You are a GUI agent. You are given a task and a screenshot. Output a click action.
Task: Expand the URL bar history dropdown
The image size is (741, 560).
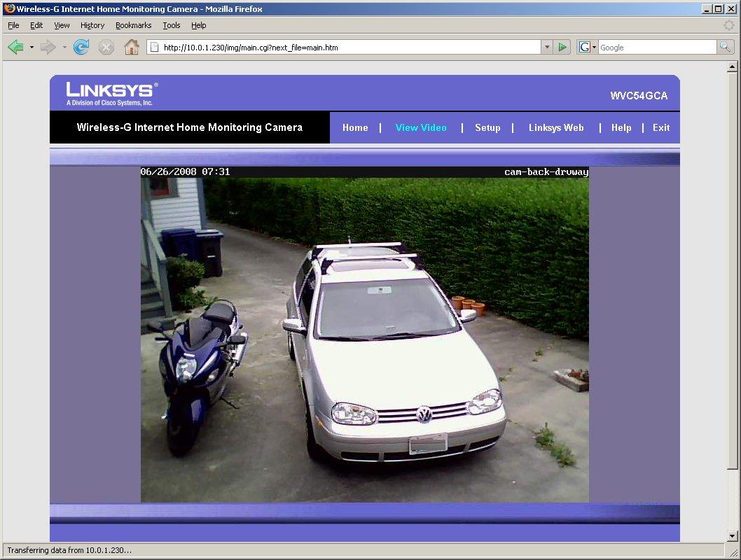tap(547, 47)
